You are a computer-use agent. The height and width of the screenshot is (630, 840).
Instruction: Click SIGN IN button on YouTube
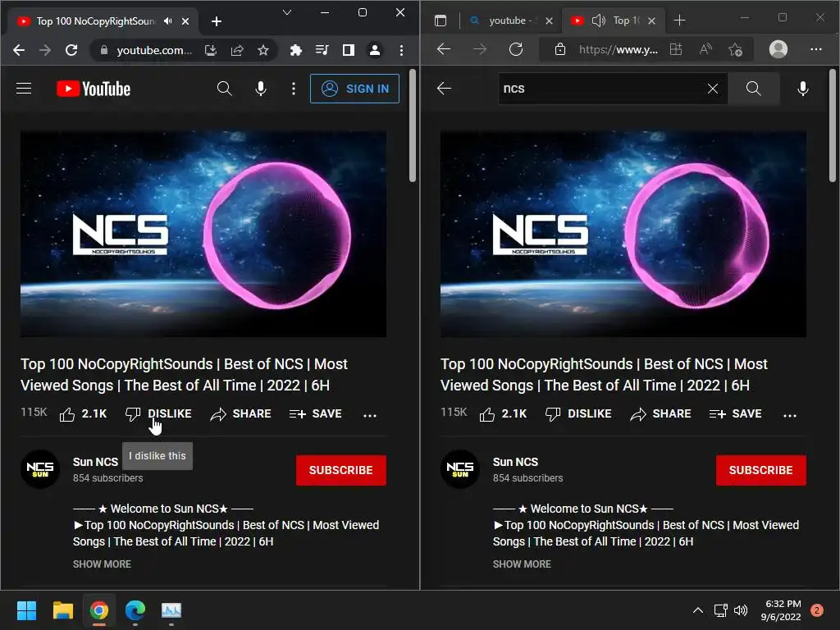tap(354, 89)
